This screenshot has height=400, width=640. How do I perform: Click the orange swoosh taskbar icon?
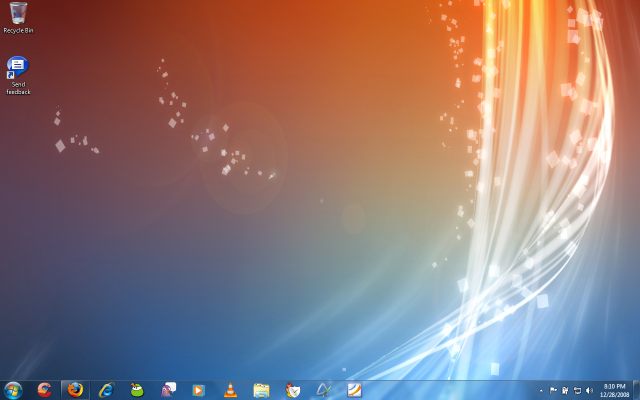(354, 390)
